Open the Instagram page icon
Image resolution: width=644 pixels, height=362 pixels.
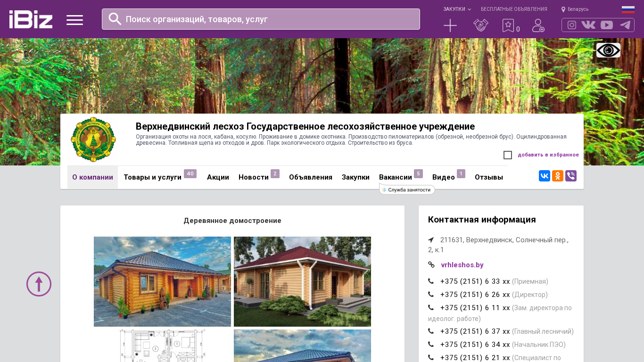572,25
